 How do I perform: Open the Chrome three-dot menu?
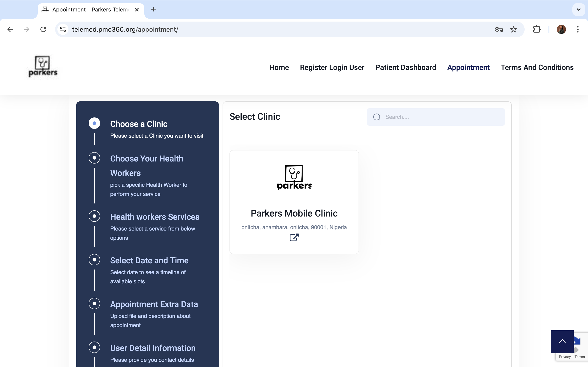pyautogui.click(x=578, y=29)
